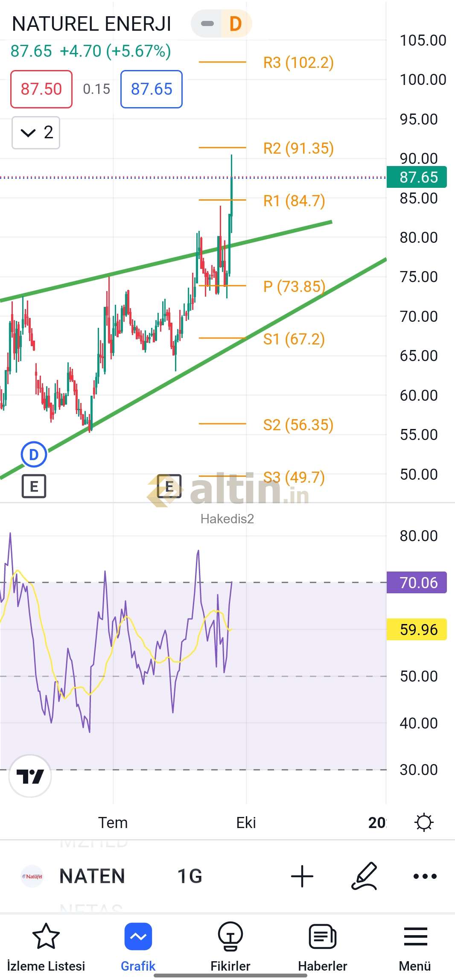Tap the TradingView logo icon
This screenshot has height=980, width=455.
point(30,776)
